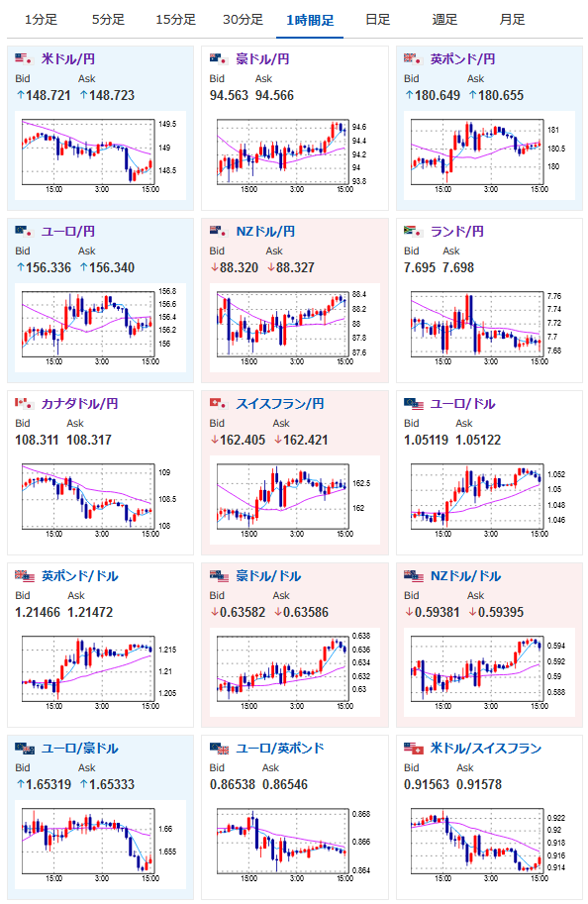
Task: Click the UK/Japan flag icon for 英ポンド/円
Action: coord(414,58)
